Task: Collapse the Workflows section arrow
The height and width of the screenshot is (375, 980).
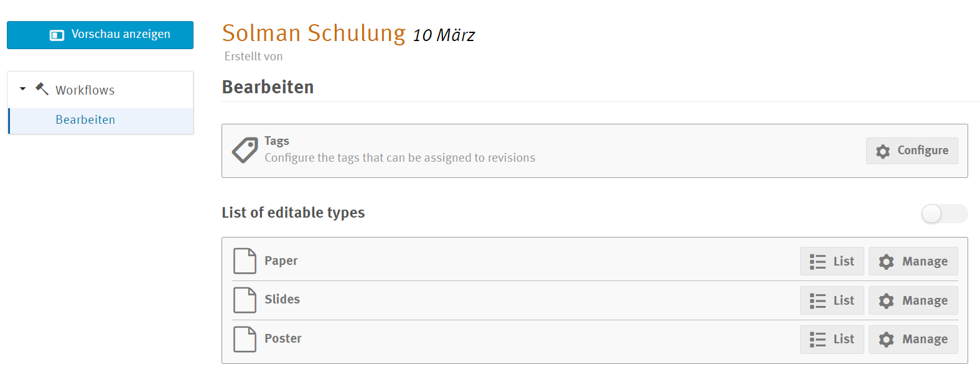Action: (23, 89)
